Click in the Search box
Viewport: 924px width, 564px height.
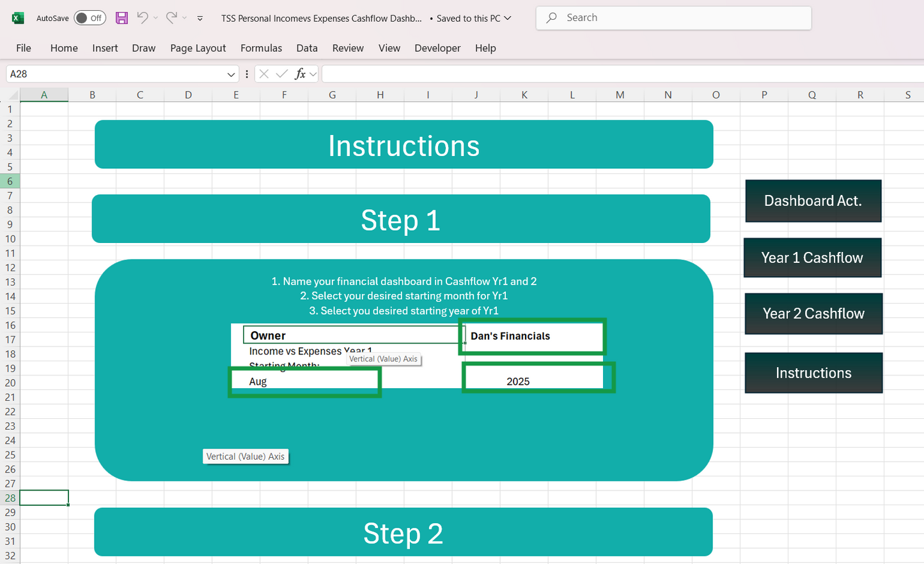point(674,18)
